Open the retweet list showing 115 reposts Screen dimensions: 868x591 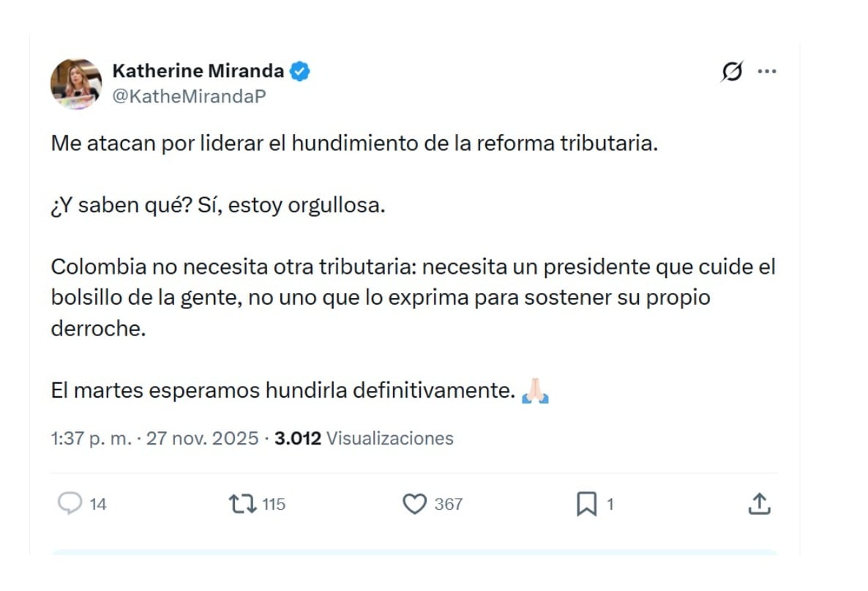pos(272,504)
